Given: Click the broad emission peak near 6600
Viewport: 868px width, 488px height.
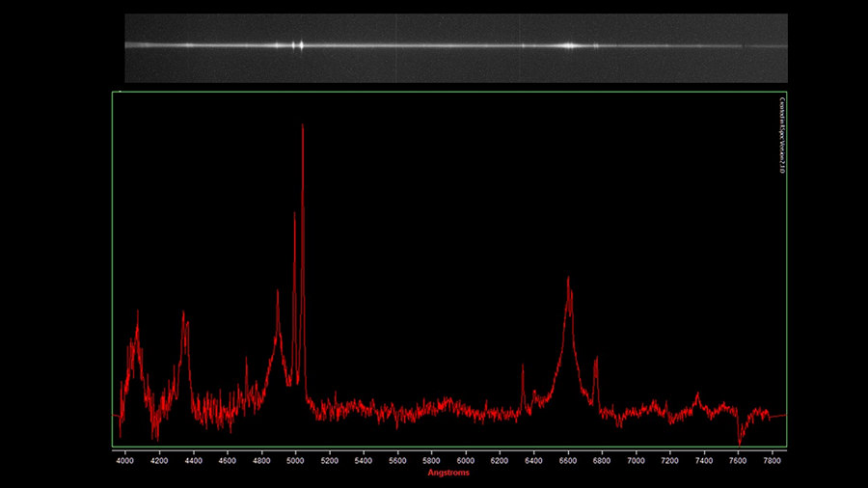Looking at the screenshot, I should click(x=568, y=280).
